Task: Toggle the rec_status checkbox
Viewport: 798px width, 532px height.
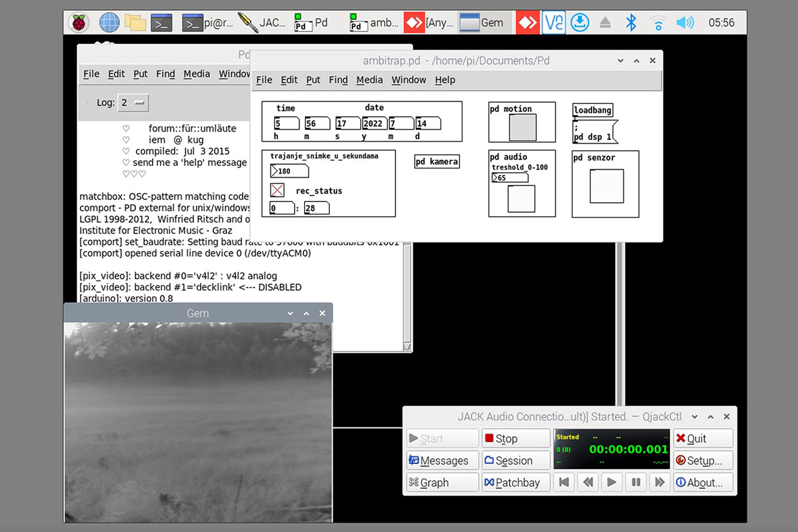Action: click(277, 190)
